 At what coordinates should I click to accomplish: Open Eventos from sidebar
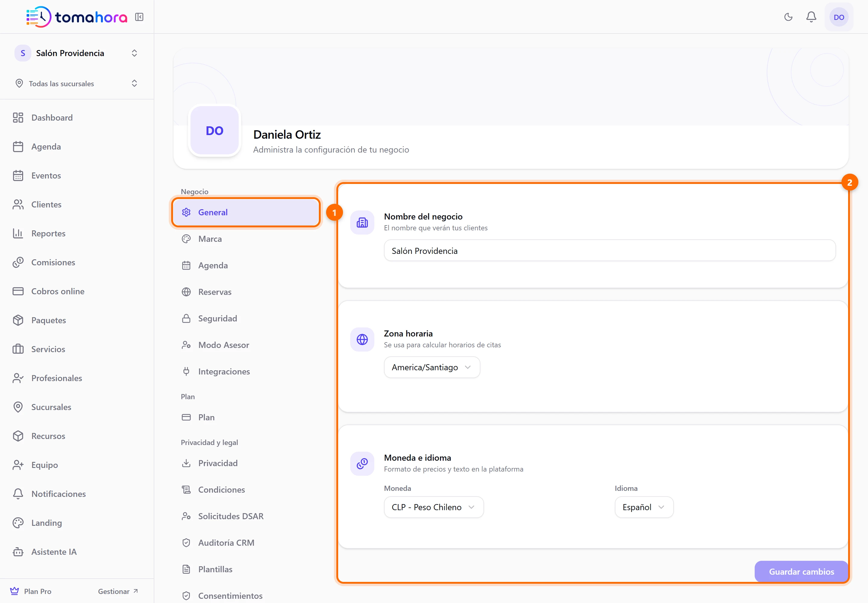point(77,175)
